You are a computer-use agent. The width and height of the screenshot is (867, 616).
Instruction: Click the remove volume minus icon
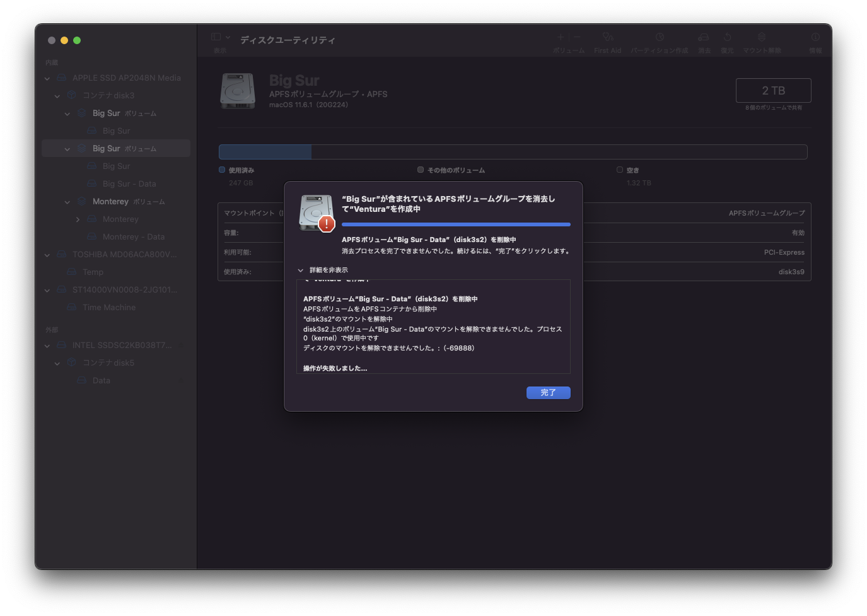[576, 37]
